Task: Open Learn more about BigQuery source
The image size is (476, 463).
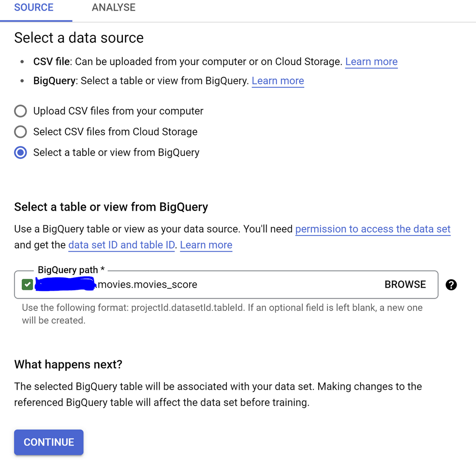Action: (x=278, y=81)
